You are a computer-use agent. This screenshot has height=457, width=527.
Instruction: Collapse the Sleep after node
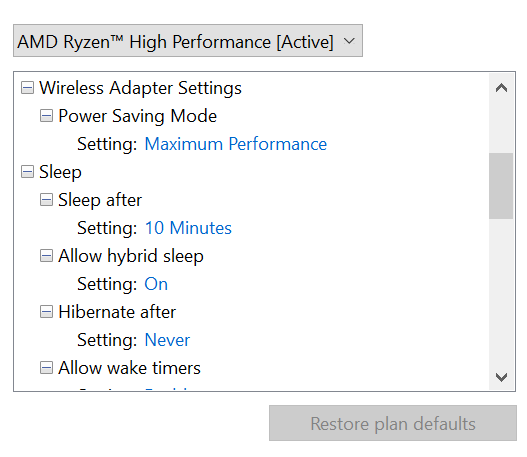click(46, 200)
